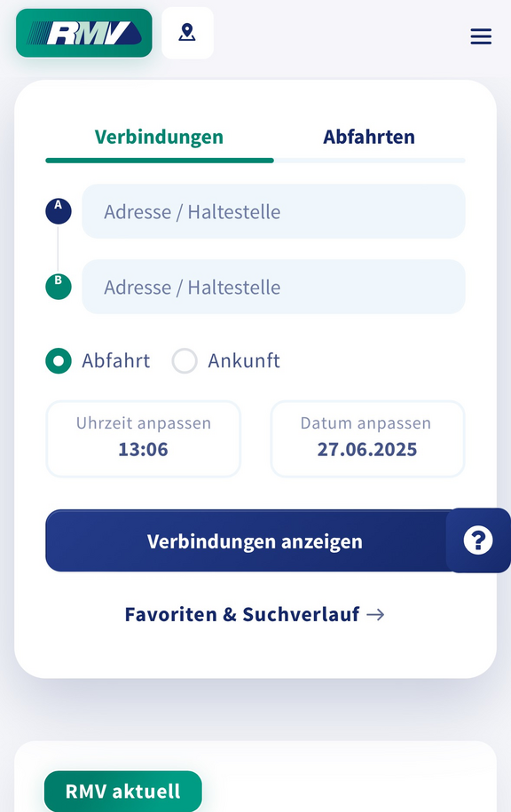
Task: Click the RMV logo
Action: click(x=83, y=33)
